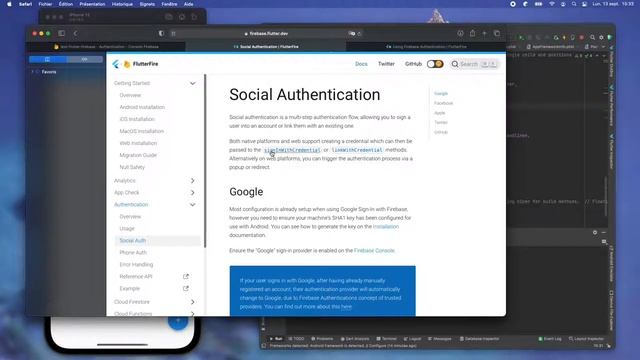This screenshot has width=640, height=360.
Task: Open Migration Guide sidebar item
Action: [138, 155]
